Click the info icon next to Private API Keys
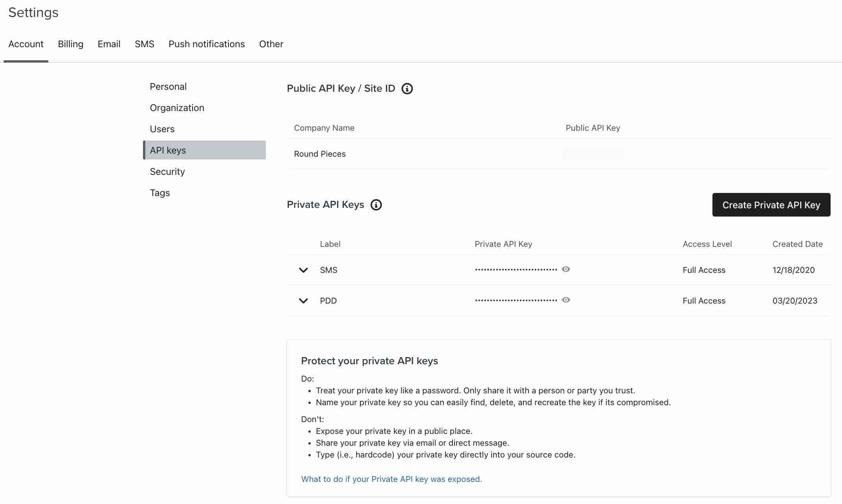The width and height of the screenshot is (842, 504). pyautogui.click(x=376, y=204)
